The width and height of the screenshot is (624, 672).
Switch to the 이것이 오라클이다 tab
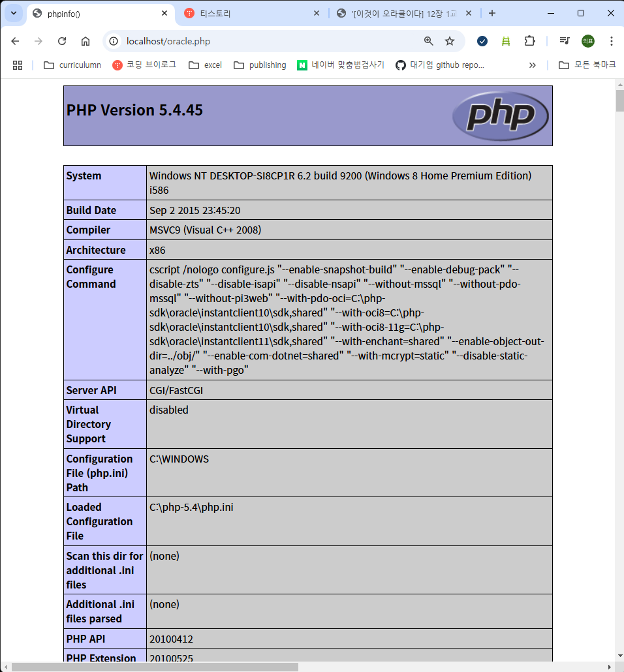404,14
